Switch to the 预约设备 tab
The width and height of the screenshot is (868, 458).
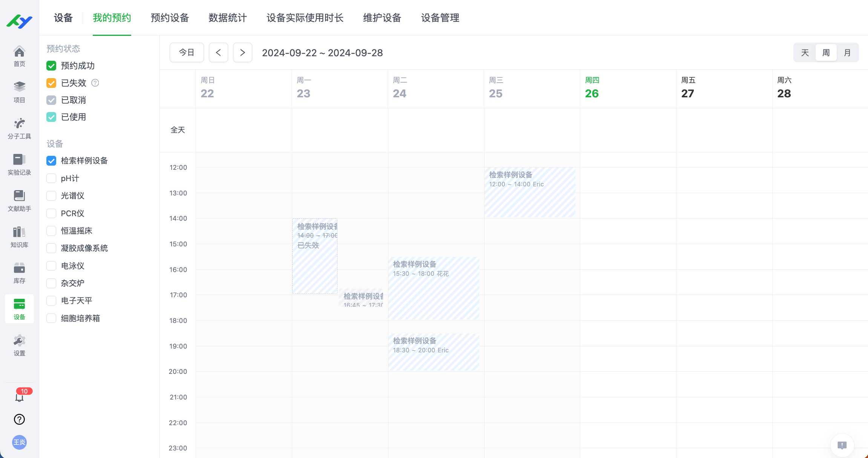170,18
